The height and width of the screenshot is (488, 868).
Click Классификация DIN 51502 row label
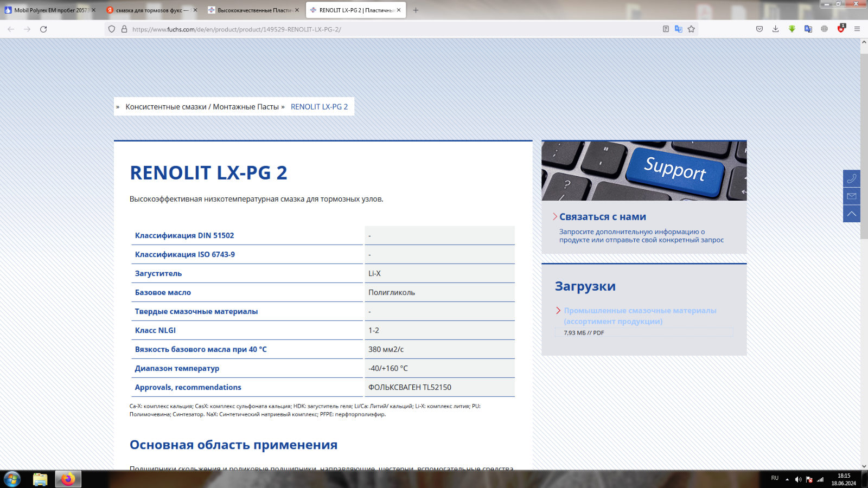point(184,235)
